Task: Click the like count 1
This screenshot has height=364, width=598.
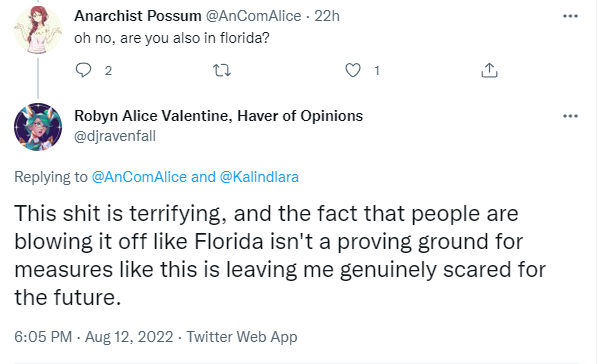Action: 377,71
